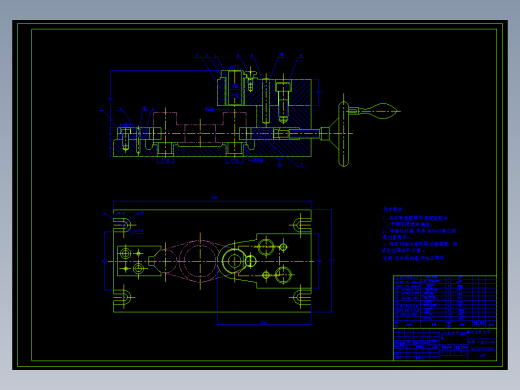Select the top-right U-slot of the base plate
The image size is (520, 390).
pyautogui.click(x=302, y=225)
